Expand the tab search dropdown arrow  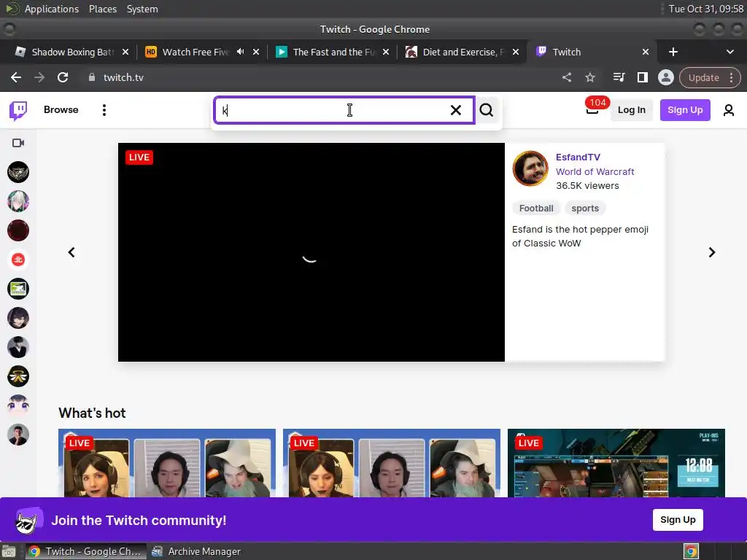(x=729, y=52)
